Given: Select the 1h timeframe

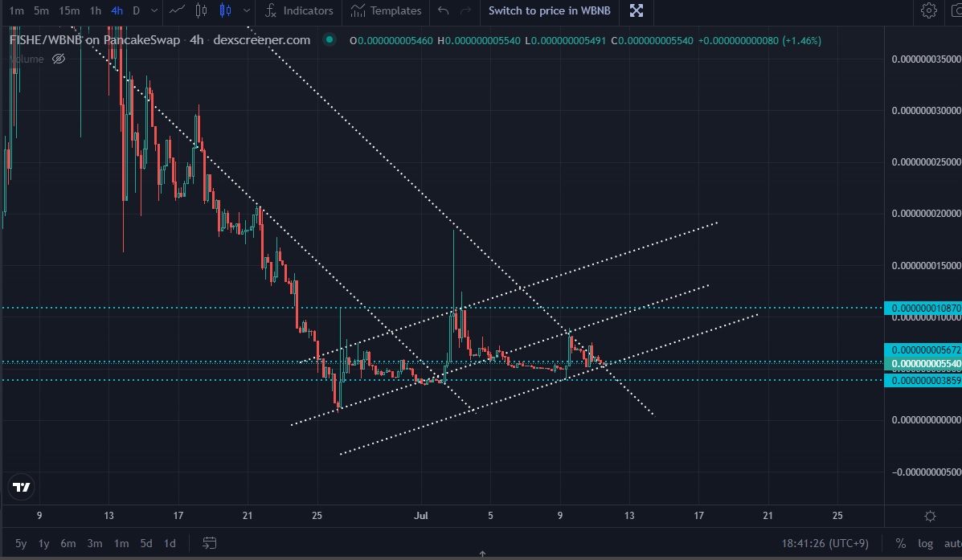Looking at the screenshot, I should [x=96, y=10].
